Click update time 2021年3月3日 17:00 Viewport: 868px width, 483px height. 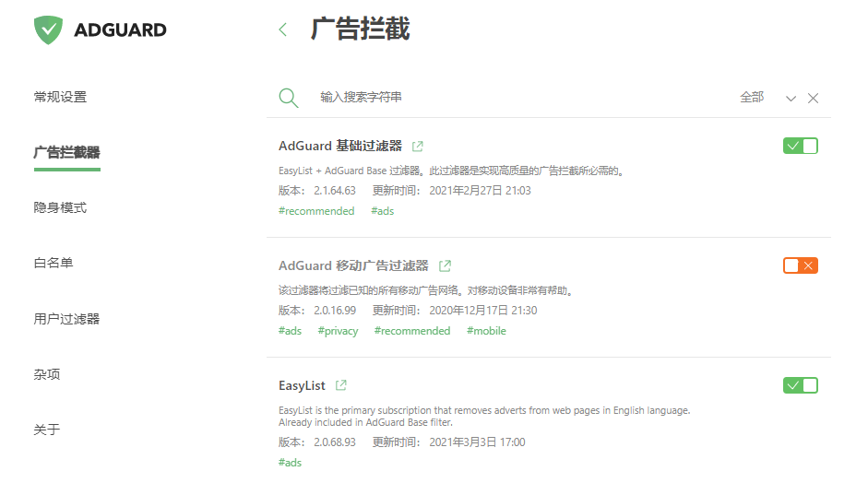tap(477, 442)
